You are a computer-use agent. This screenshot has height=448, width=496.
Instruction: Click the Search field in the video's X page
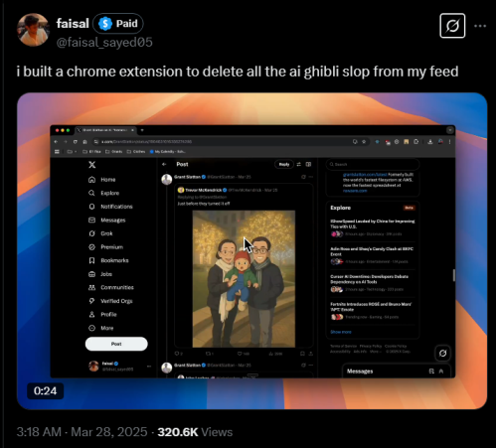point(373,164)
